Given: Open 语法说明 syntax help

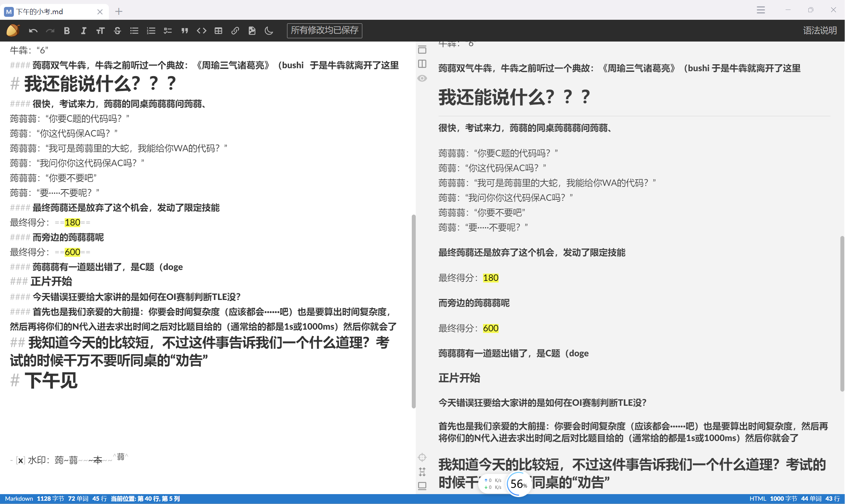Looking at the screenshot, I should pyautogui.click(x=820, y=31).
